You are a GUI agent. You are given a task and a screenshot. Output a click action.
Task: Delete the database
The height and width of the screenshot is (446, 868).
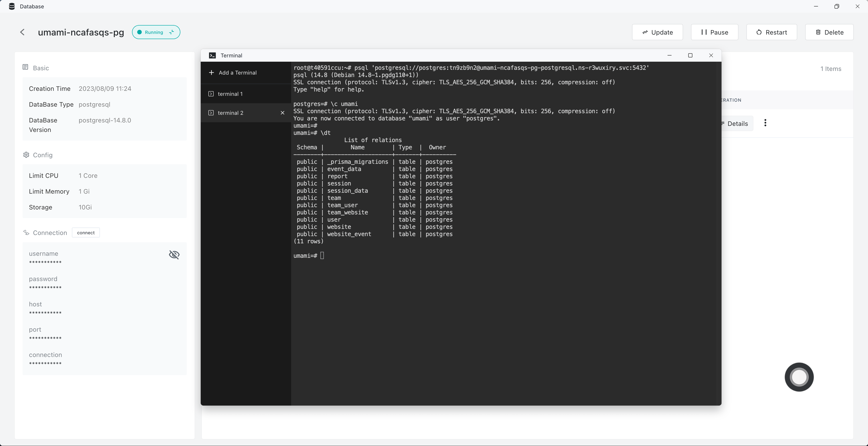click(x=829, y=32)
